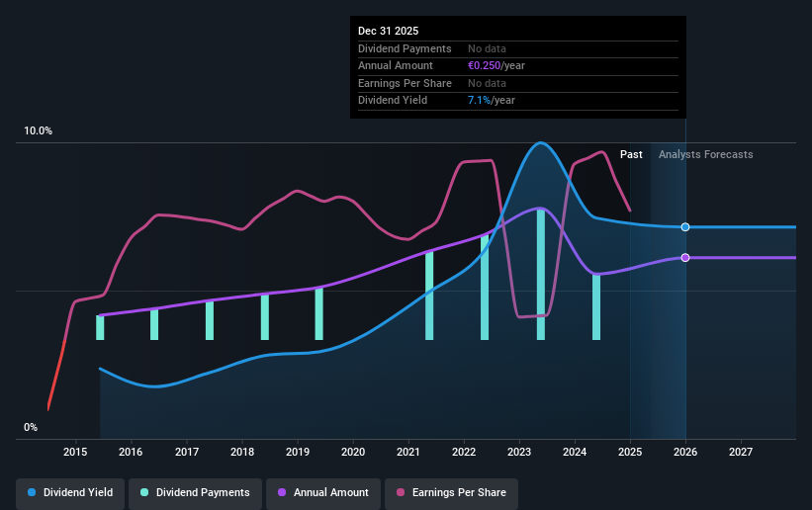This screenshot has width=812, height=510.
Task: Click the 2019 dividend payment bar
Action: tap(319, 313)
